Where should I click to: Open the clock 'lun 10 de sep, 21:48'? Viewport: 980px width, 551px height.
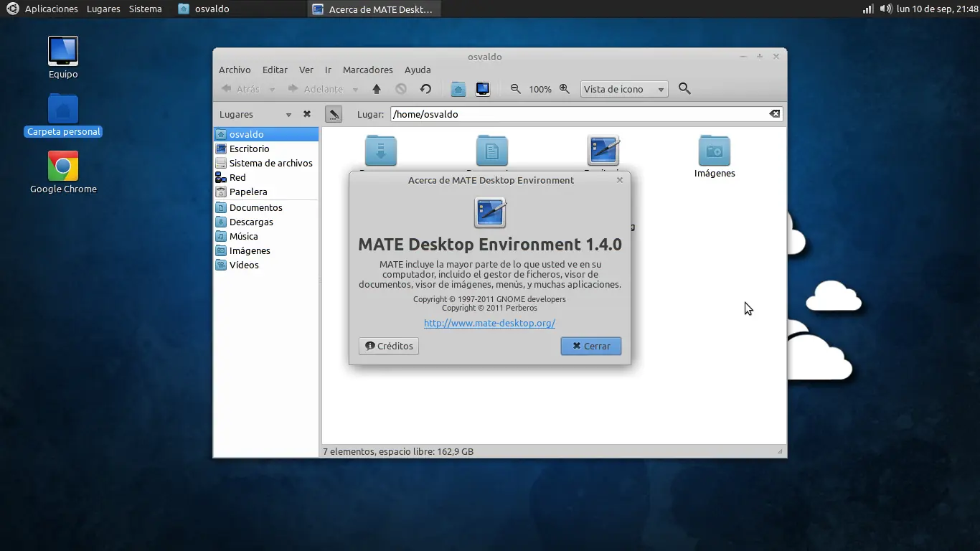tap(938, 9)
